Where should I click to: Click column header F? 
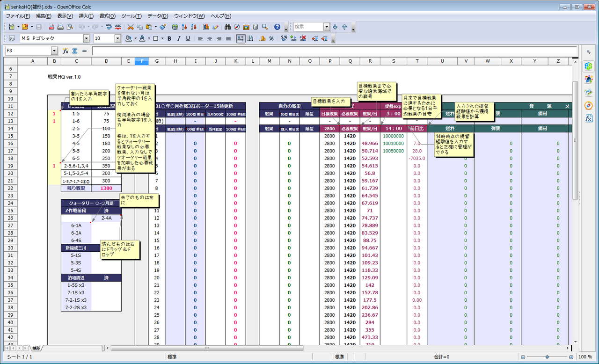click(142, 61)
